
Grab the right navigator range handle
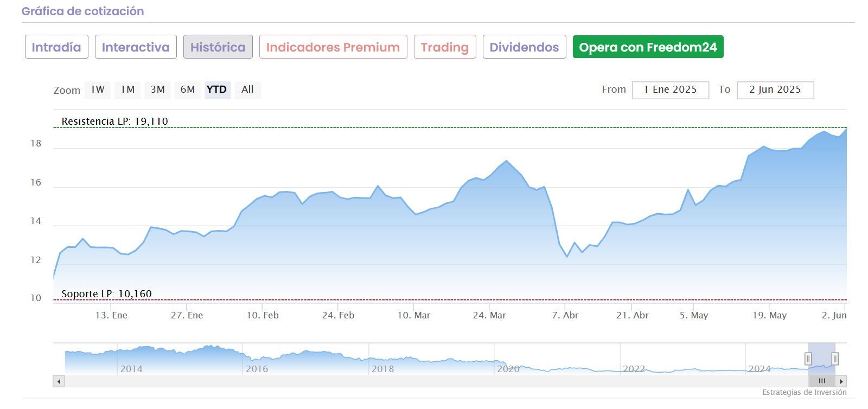click(835, 359)
